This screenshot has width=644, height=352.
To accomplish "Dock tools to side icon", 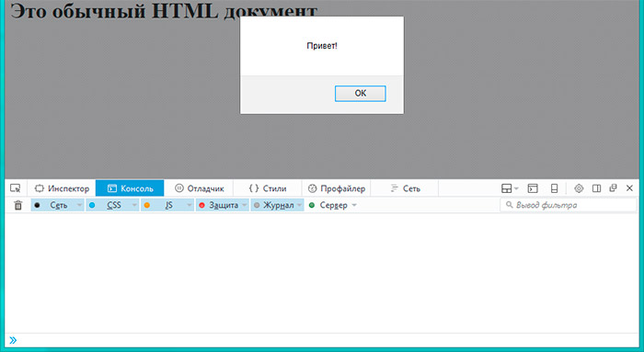I will (x=596, y=188).
